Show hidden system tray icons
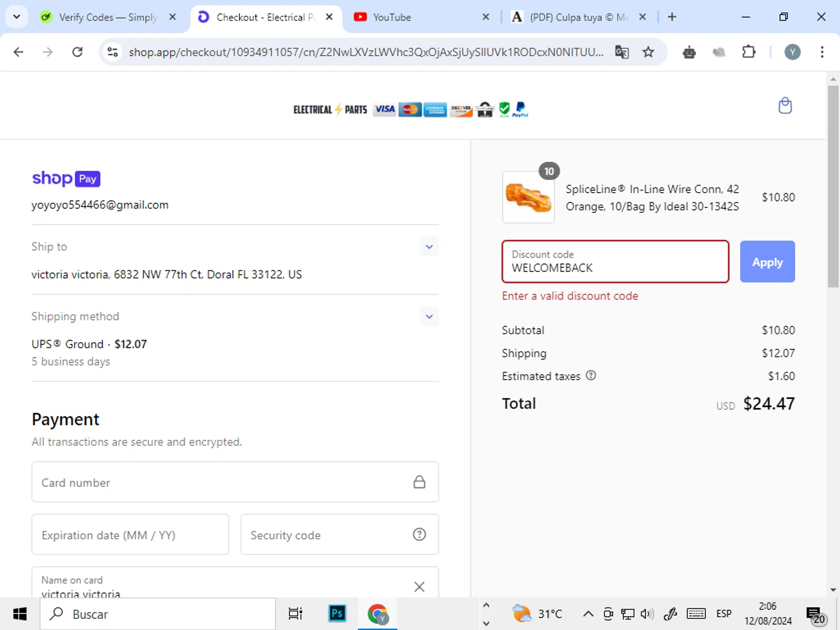Viewport: 840px width, 630px height. click(588, 614)
